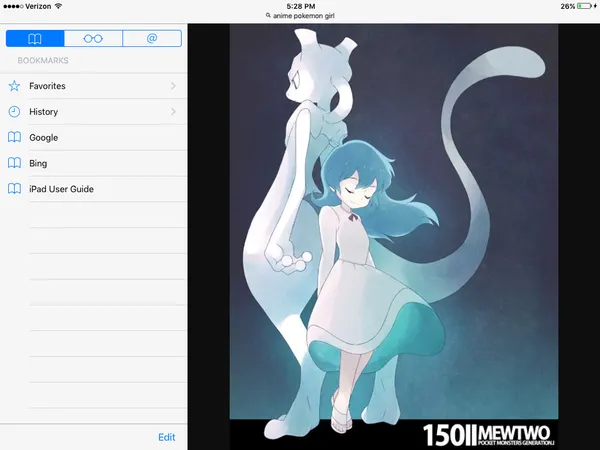Open the Reading List tab with glasses icon
Image resolution: width=600 pixels, height=450 pixels.
93,38
